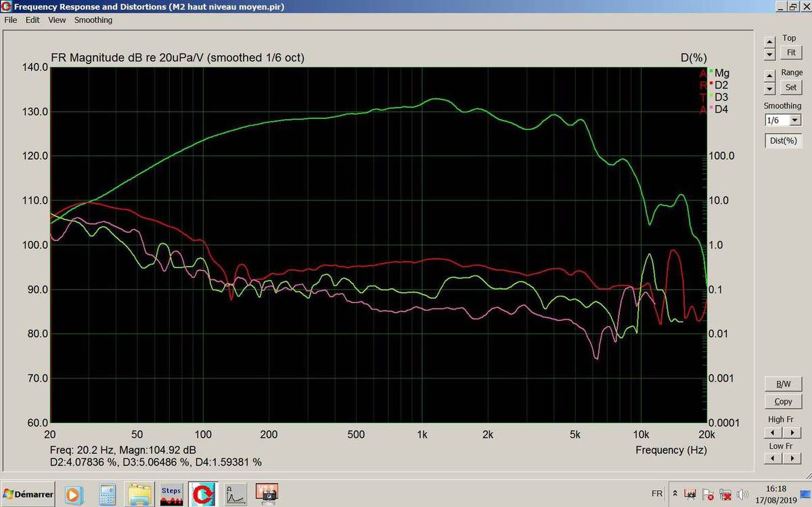Open the Windows Explorer folder icon
Screen dimensions: 812x507
(139, 494)
